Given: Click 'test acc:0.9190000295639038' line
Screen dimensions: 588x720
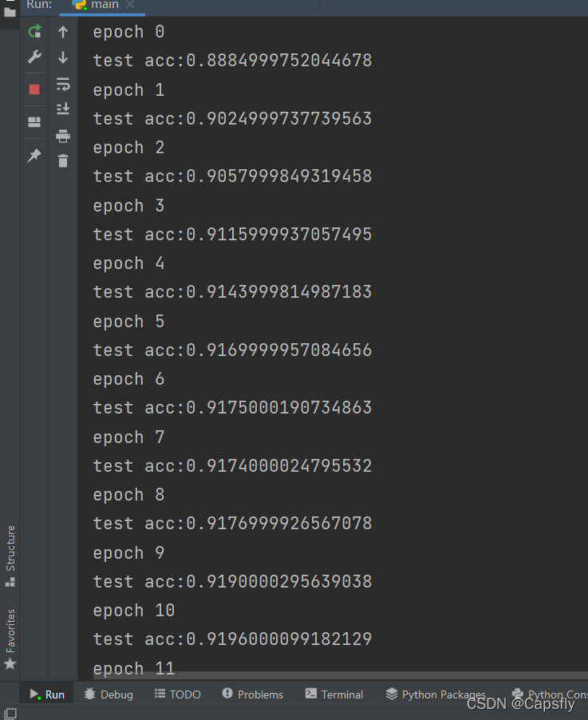Looking at the screenshot, I should 232,582.
